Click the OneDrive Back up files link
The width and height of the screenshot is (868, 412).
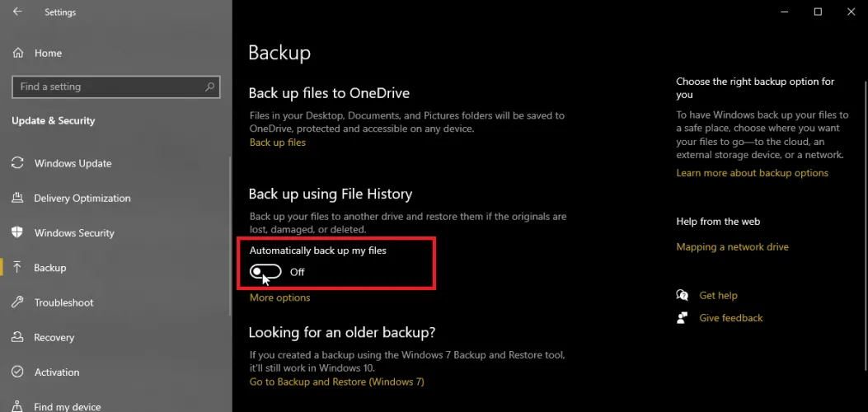[x=278, y=143]
